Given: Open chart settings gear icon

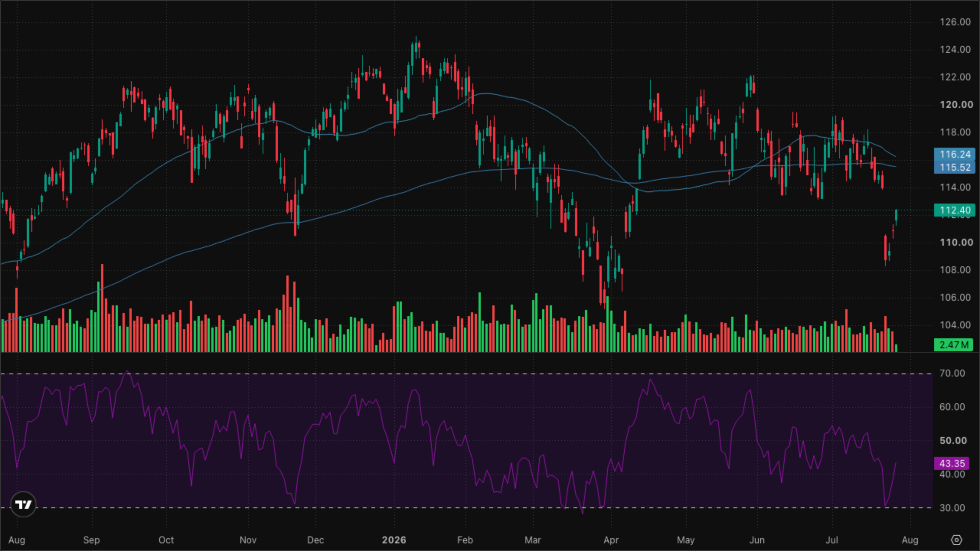Looking at the screenshot, I should coord(956,540).
